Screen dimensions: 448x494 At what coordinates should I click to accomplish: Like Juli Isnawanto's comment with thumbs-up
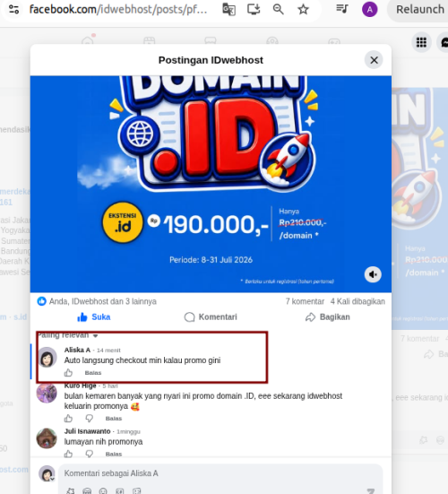[68, 454]
